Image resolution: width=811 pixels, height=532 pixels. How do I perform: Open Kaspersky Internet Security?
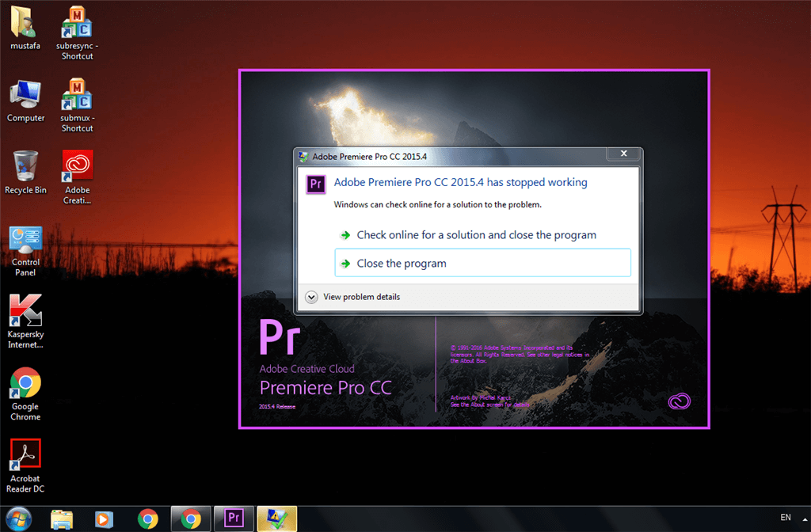click(25, 309)
